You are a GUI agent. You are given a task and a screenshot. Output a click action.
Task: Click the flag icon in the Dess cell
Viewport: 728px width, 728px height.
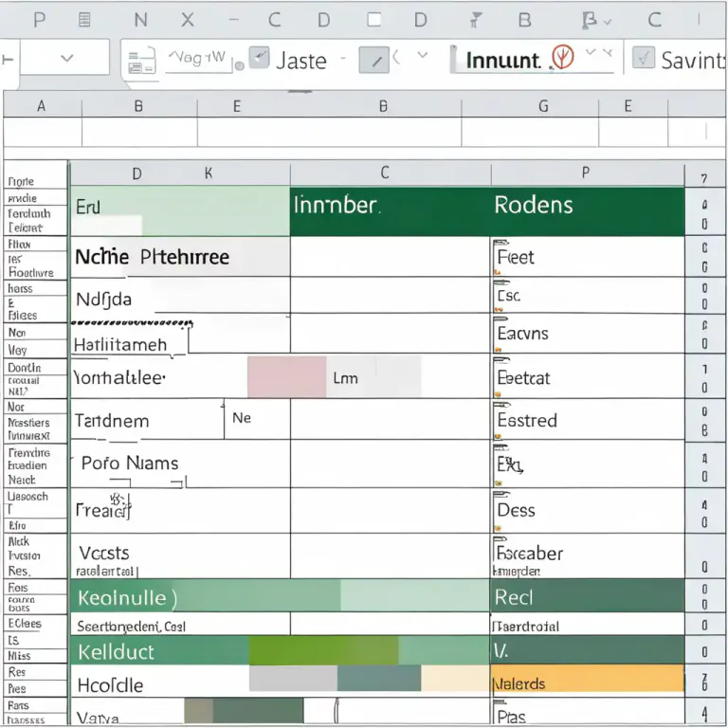pos(501,495)
